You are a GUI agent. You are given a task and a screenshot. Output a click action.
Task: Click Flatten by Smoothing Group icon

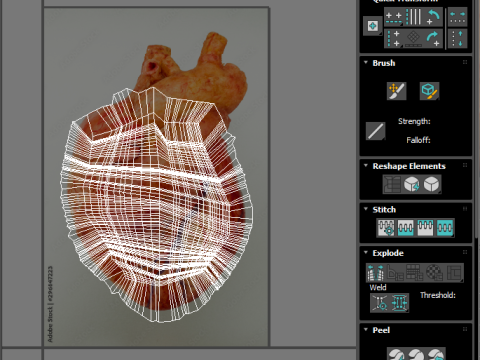(415, 273)
